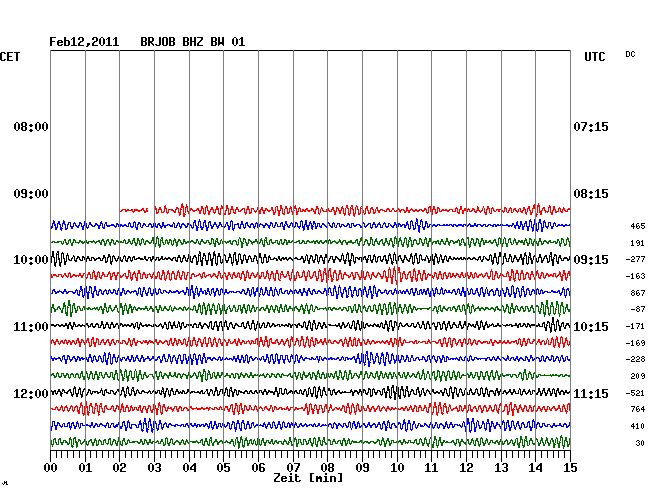Screen dimensions: 650x494
Task: Click the DC column header
Action: click(x=630, y=54)
